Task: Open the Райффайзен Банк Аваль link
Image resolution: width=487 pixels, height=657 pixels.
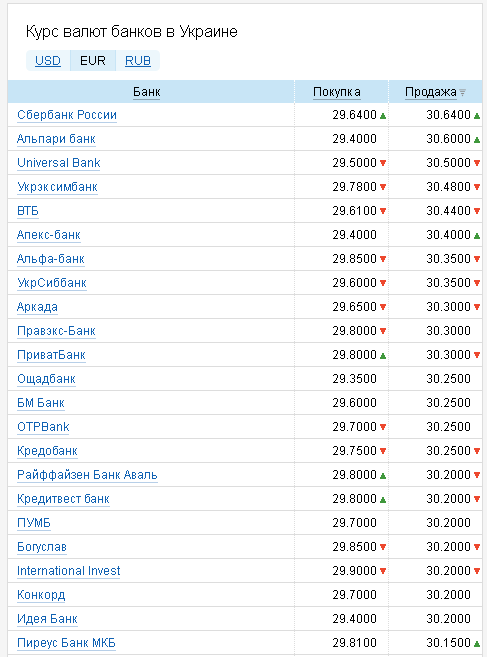Action: tap(87, 475)
